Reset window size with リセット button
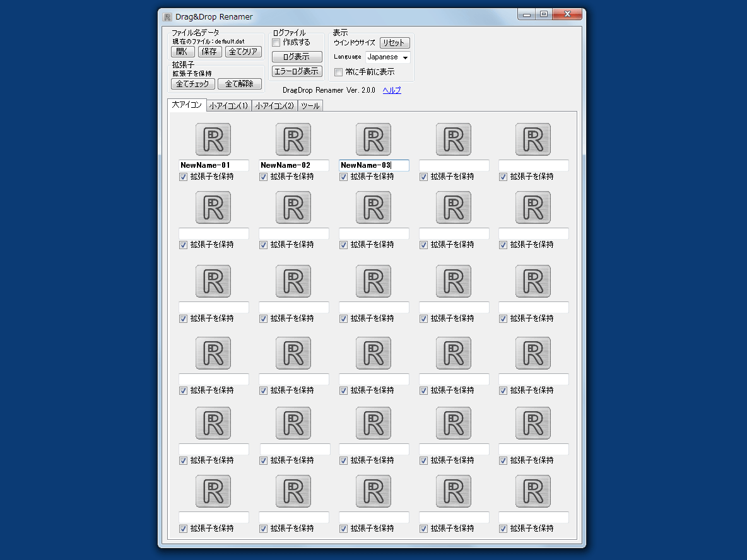Viewport: 747px width, 560px height. pos(394,43)
